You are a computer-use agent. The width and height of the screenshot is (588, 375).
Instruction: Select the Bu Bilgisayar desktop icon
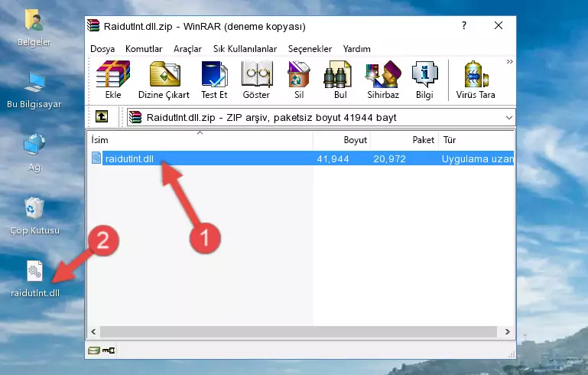pos(34,90)
